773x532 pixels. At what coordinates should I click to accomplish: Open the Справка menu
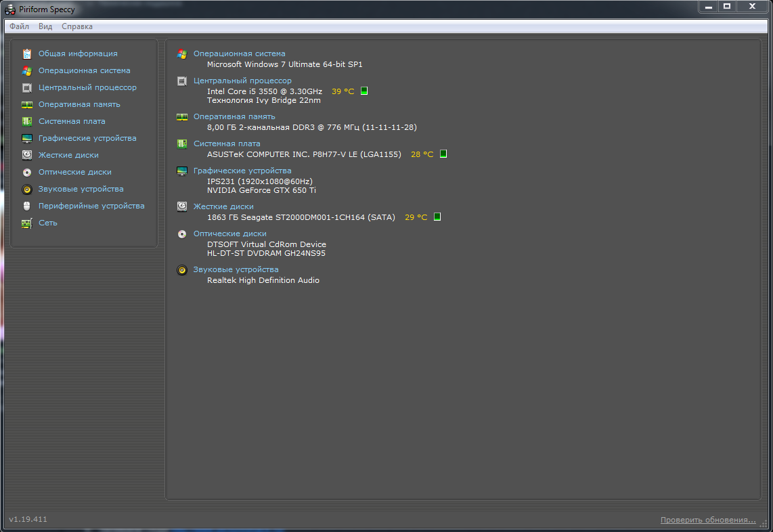77,26
